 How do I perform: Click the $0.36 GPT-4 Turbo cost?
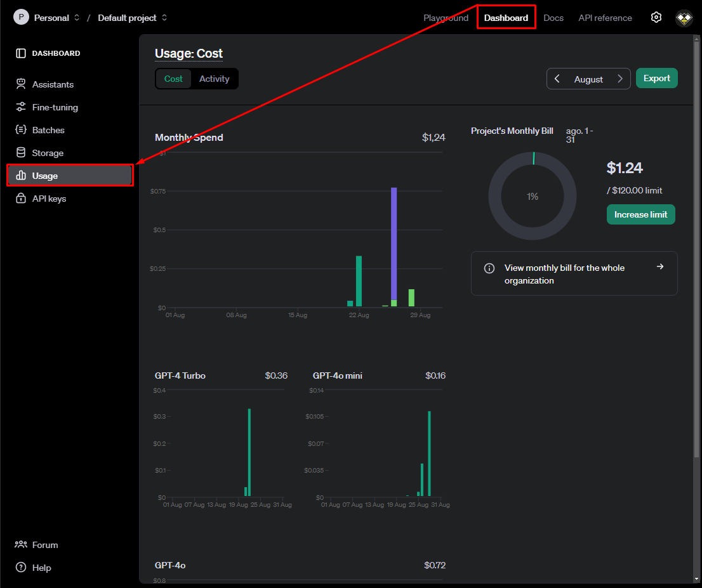(x=276, y=376)
